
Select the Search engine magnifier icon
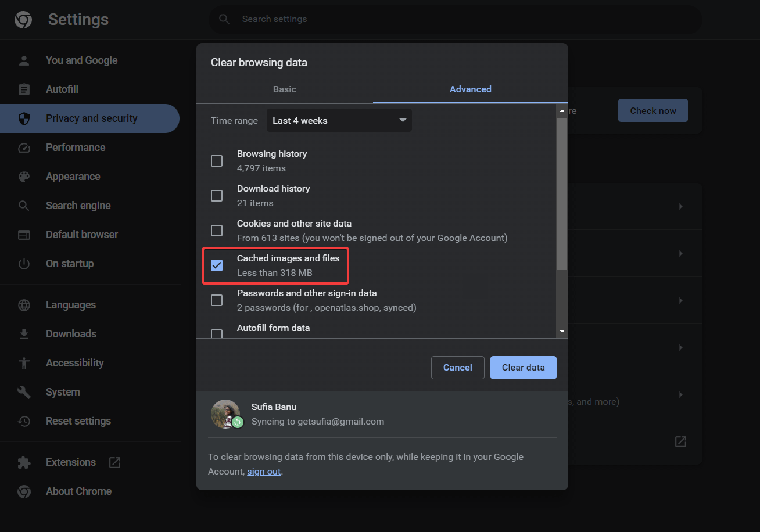(x=23, y=205)
